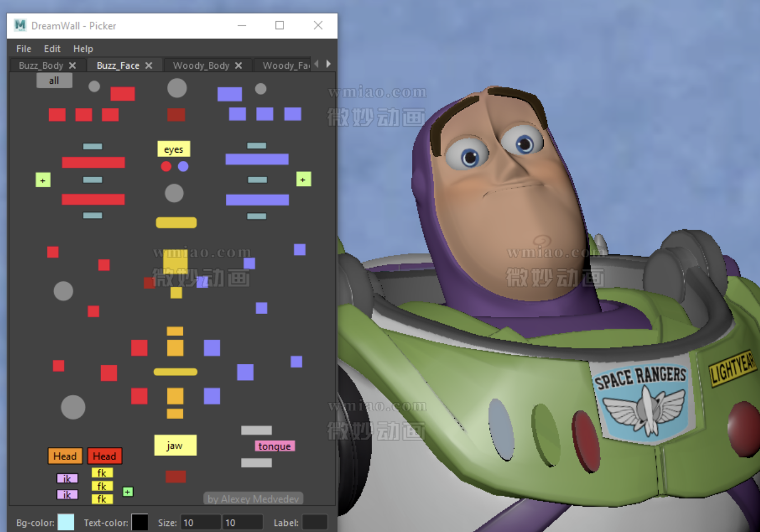Click the yellow 'eyes' picker button
Image resolution: width=760 pixels, height=532 pixels.
174,149
